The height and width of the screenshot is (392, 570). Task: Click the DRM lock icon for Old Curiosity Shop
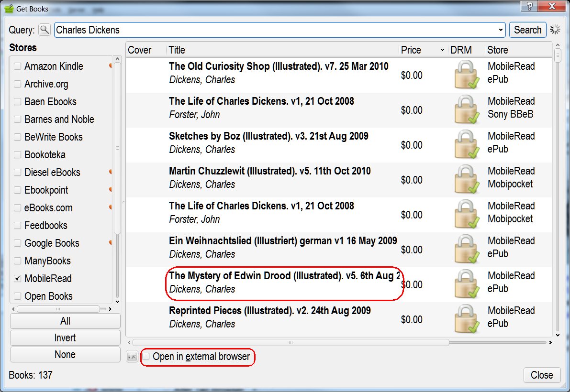pos(467,75)
